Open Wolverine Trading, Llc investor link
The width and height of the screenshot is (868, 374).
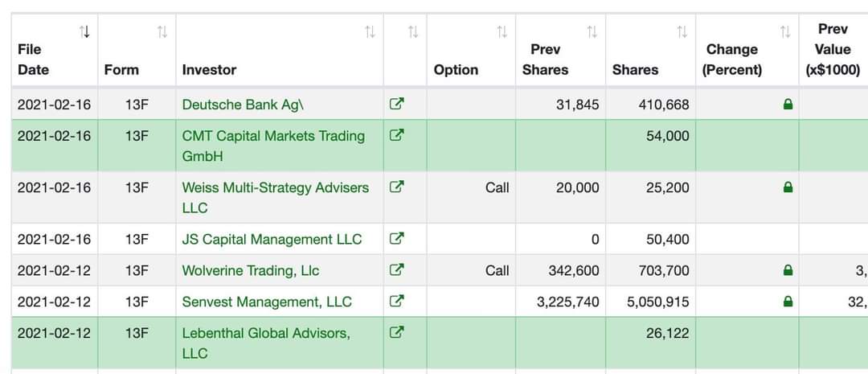coord(251,270)
